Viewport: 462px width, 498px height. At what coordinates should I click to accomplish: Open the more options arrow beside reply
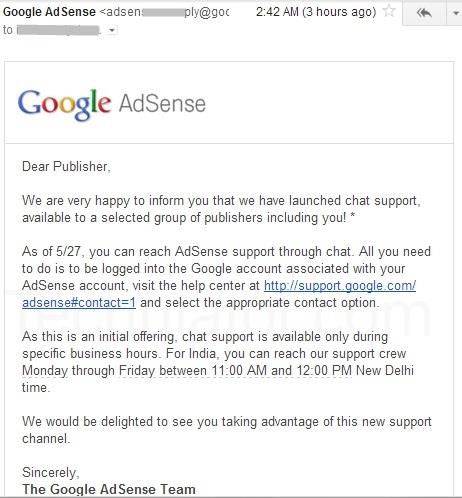pyautogui.click(x=454, y=13)
